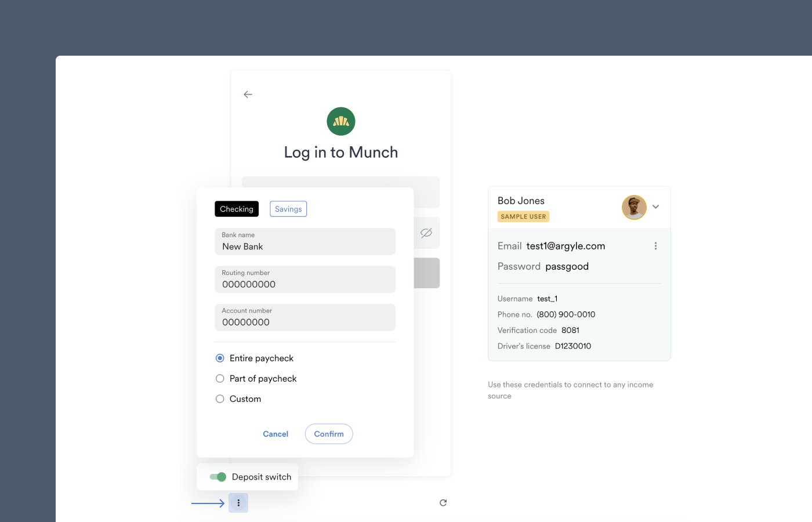
Task: Click the Cancel link
Action: 275,434
